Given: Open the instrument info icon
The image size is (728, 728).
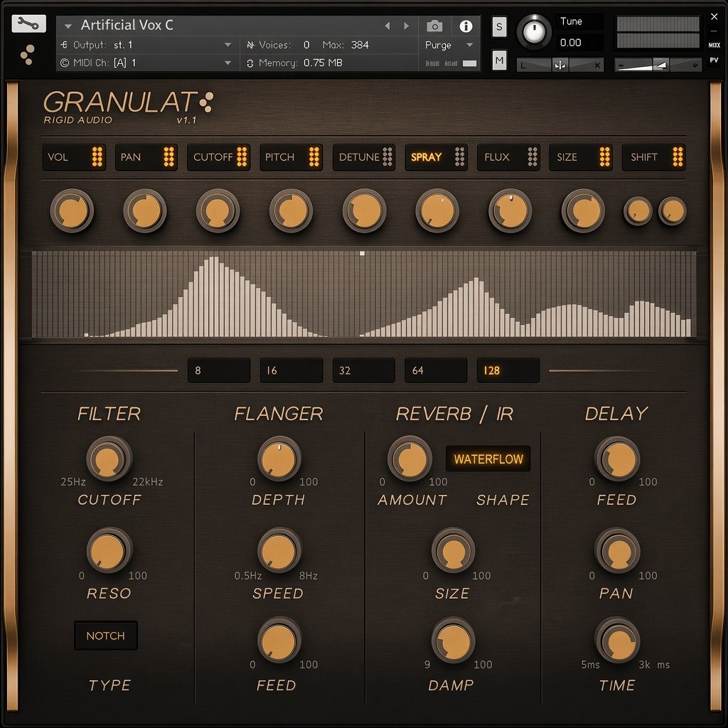Looking at the screenshot, I should (x=466, y=26).
